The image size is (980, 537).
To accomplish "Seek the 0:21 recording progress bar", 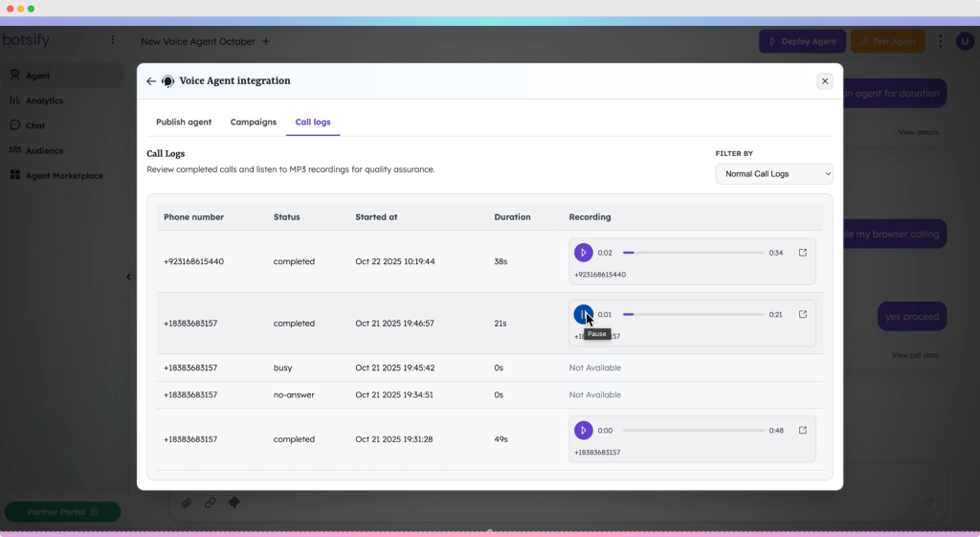I will 693,315.
